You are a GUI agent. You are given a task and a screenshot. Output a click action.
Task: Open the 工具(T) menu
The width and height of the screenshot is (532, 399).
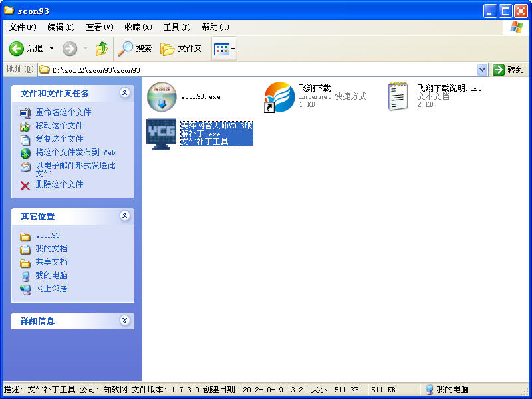(176, 27)
